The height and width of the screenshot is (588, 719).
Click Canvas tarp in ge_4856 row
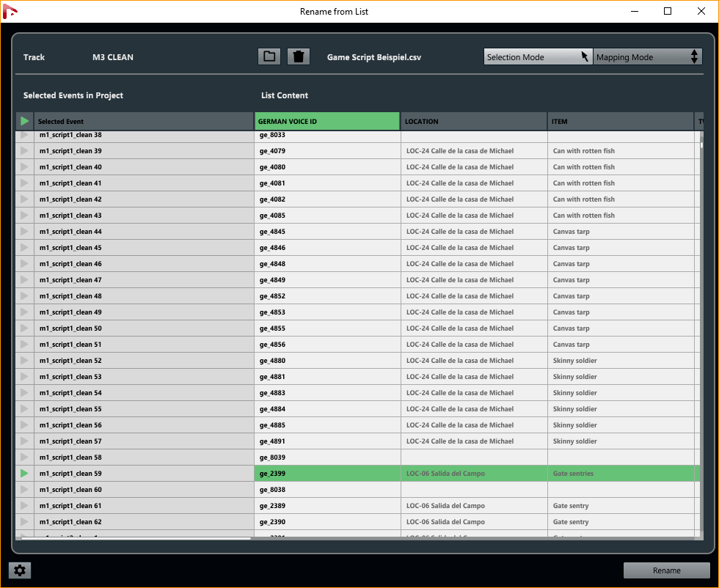point(621,344)
